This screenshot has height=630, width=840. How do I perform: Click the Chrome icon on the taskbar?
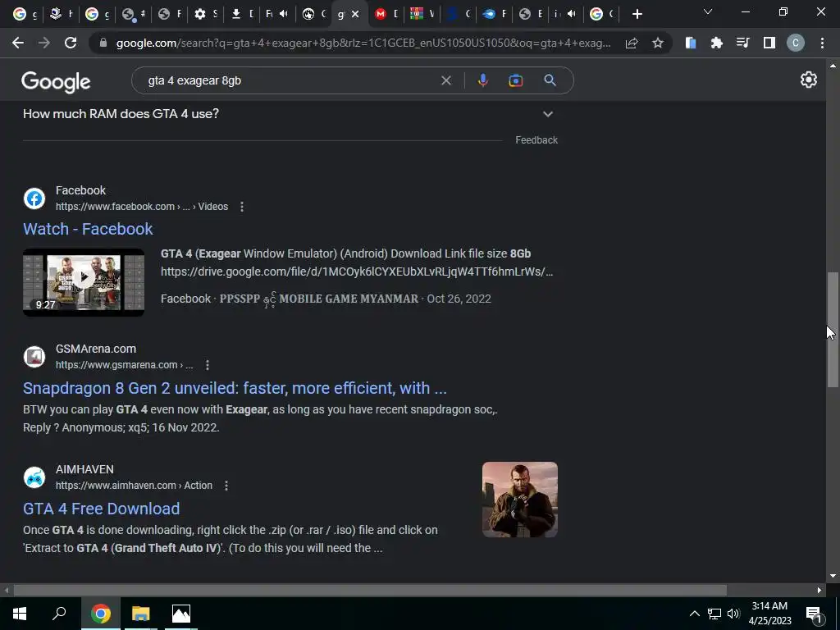coord(100,614)
